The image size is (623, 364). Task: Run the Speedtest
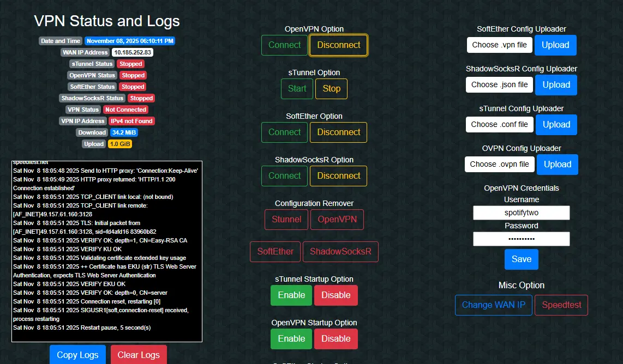click(561, 305)
